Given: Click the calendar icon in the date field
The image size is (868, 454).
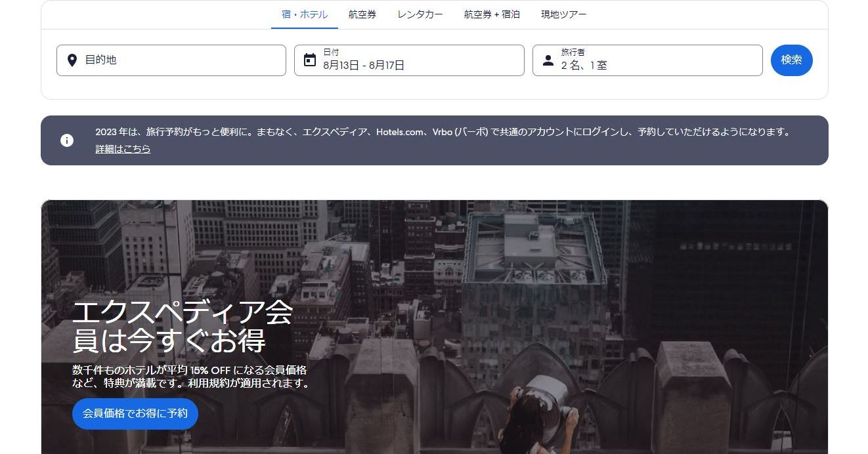Looking at the screenshot, I should pos(310,60).
